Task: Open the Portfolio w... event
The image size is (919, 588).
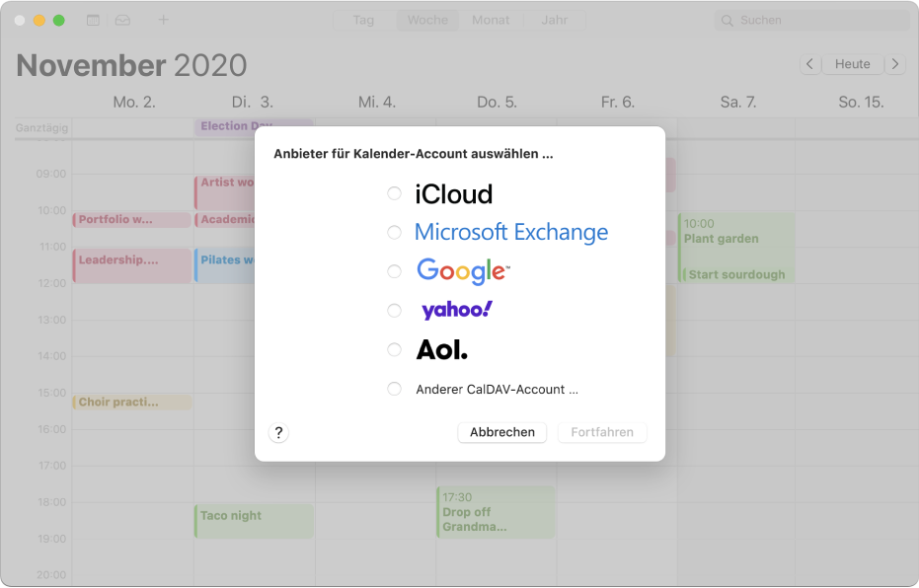Action: click(x=132, y=220)
